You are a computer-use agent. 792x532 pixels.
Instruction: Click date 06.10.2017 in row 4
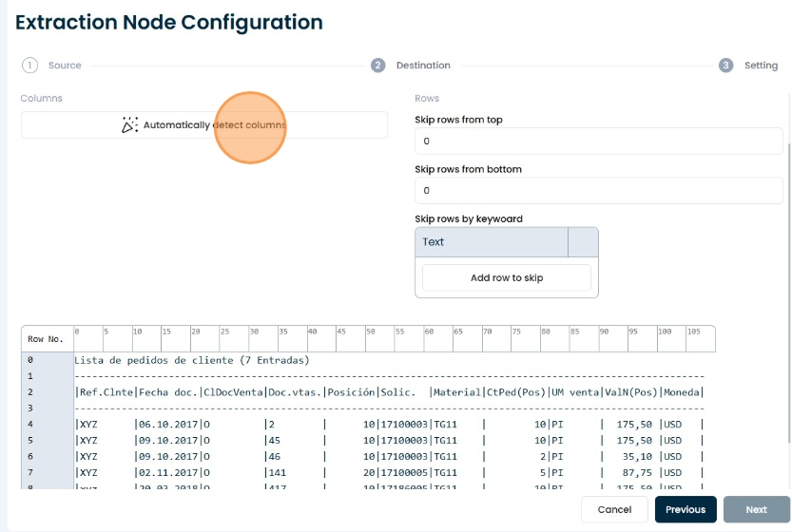tap(168, 425)
